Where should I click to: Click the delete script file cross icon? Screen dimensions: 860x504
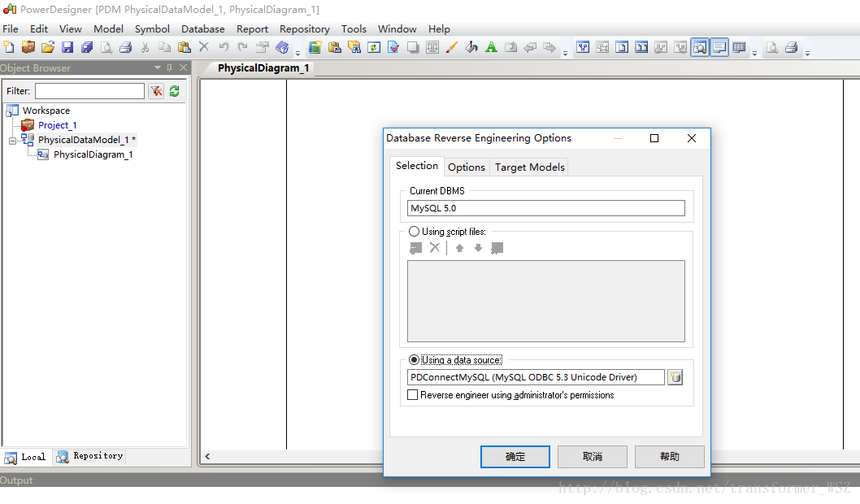(435, 248)
